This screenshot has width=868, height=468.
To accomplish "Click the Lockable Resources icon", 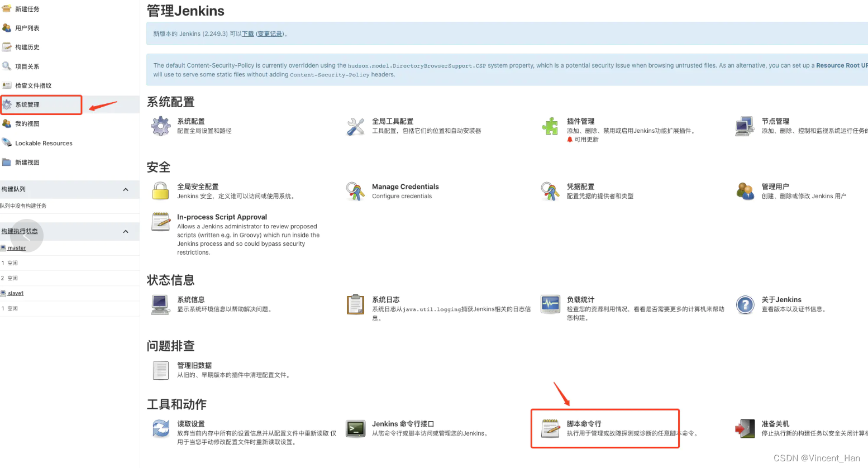I will pyautogui.click(x=7, y=143).
